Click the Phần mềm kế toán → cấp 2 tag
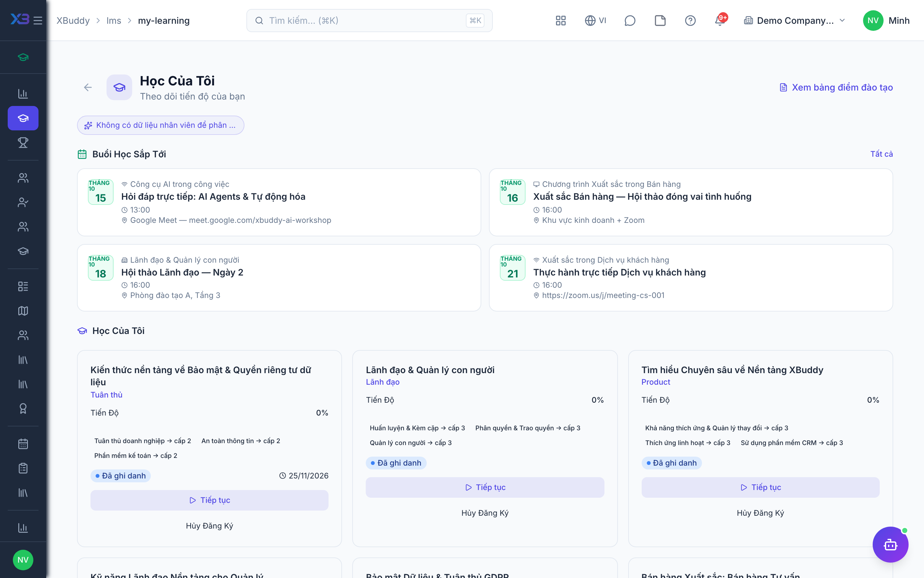924x578 pixels. click(135, 456)
